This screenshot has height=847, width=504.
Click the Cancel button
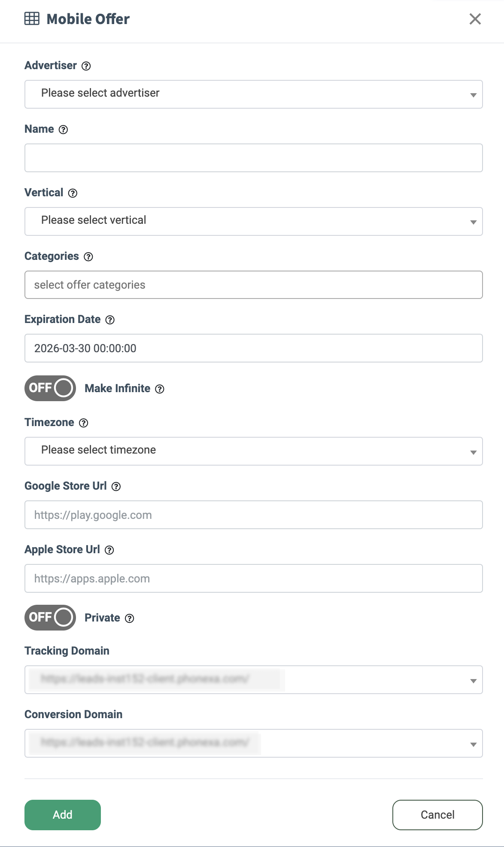(x=437, y=815)
